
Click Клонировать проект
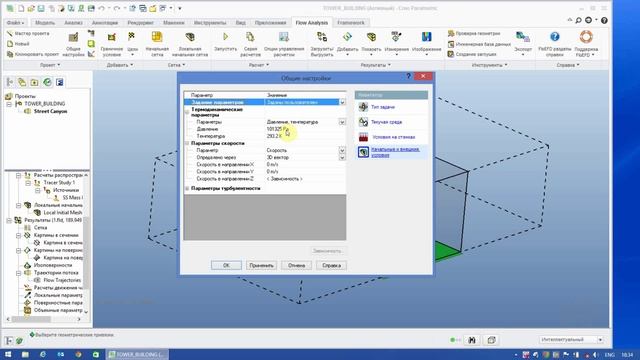(x=33, y=54)
